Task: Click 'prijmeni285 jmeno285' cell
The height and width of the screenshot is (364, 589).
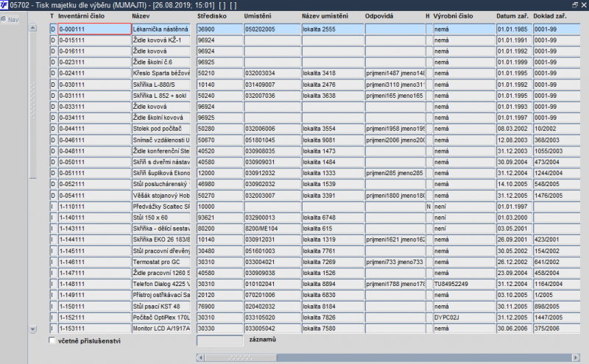Action: (395, 173)
